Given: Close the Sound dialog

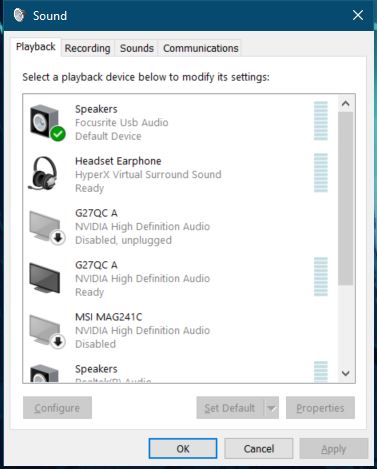Looking at the screenshot, I should (x=358, y=15).
